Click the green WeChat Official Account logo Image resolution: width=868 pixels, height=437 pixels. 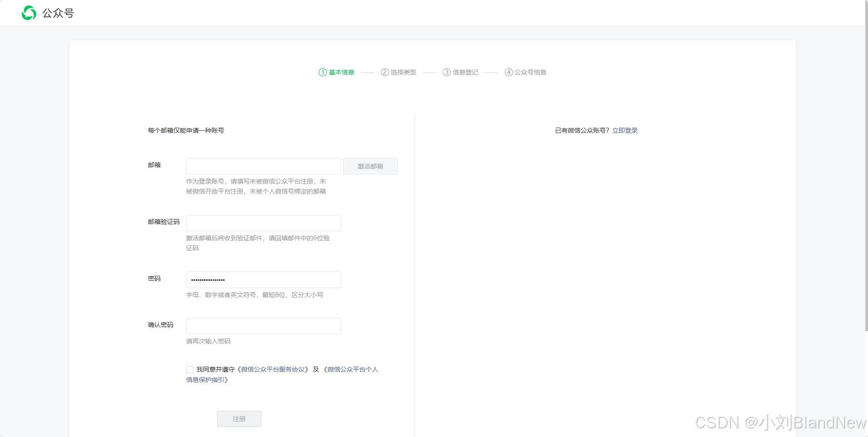[x=29, y=13]
